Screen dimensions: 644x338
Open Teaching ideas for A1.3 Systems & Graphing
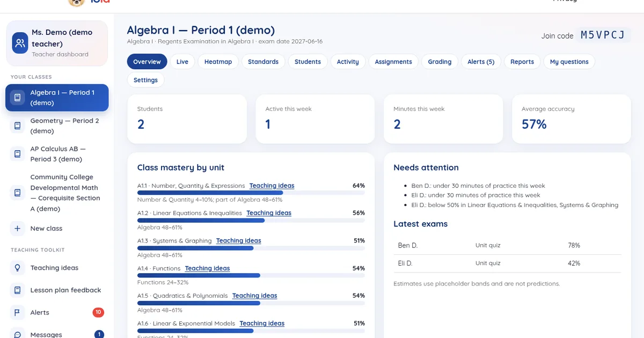[x=239, y=241]
